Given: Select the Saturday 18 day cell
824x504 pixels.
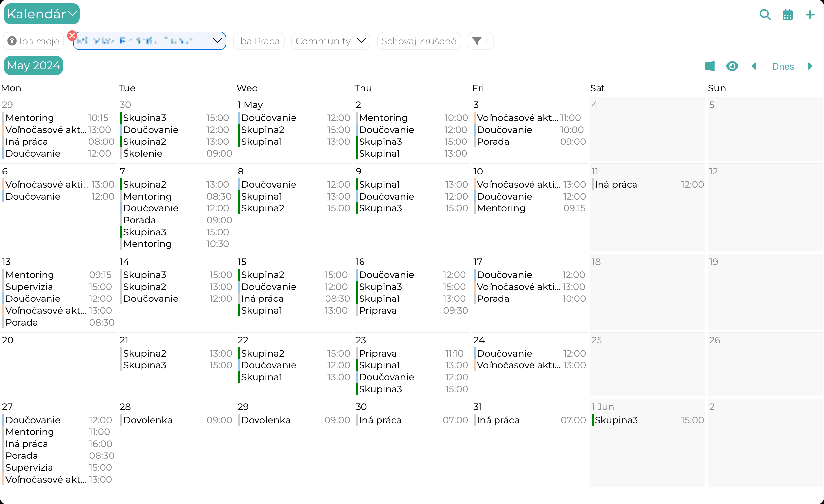Looking at the screenshot, I should [x=648, y=292].
